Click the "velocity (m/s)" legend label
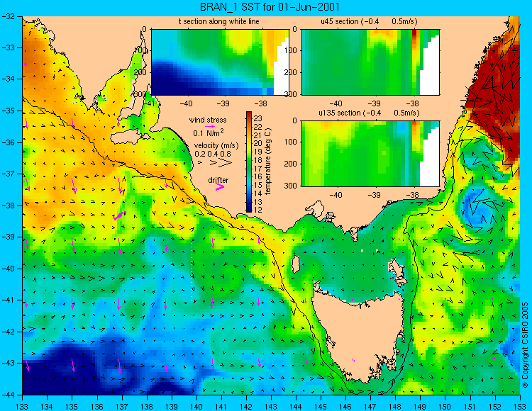Screen dimensions: 532x411 click(216, 145)
